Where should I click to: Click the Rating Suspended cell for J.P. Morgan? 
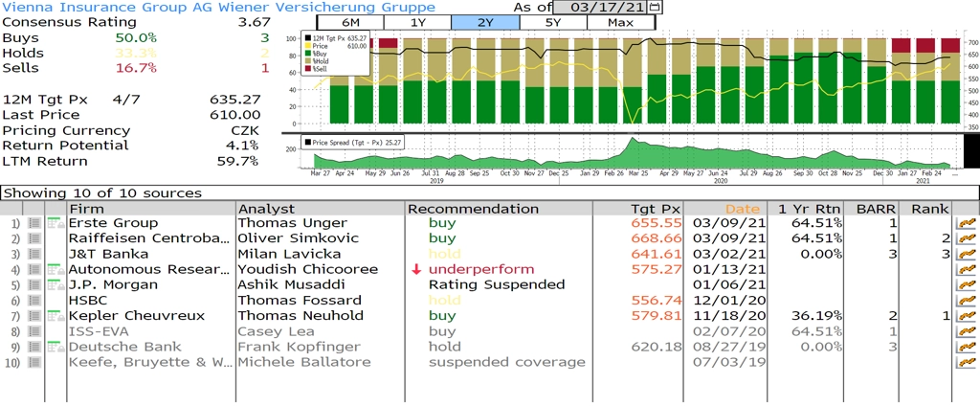(x=497, y=284)
